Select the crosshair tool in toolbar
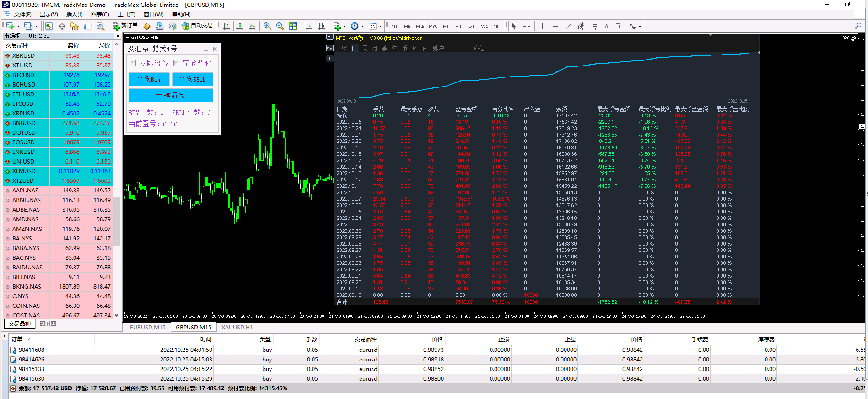 [x=527, y=26]
